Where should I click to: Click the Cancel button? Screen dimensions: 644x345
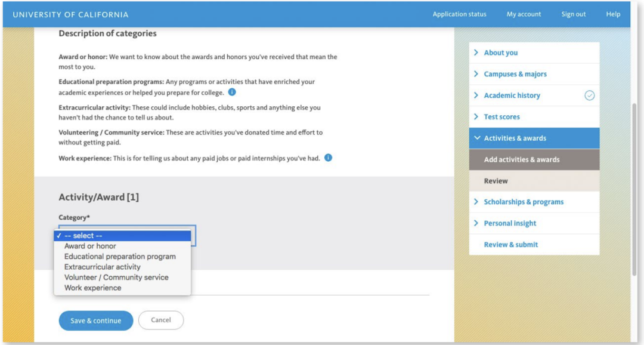pyautogui.click(x=161, y=320)
